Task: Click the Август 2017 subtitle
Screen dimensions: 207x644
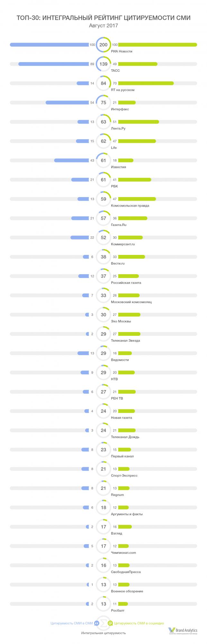Action: [103, 26]
